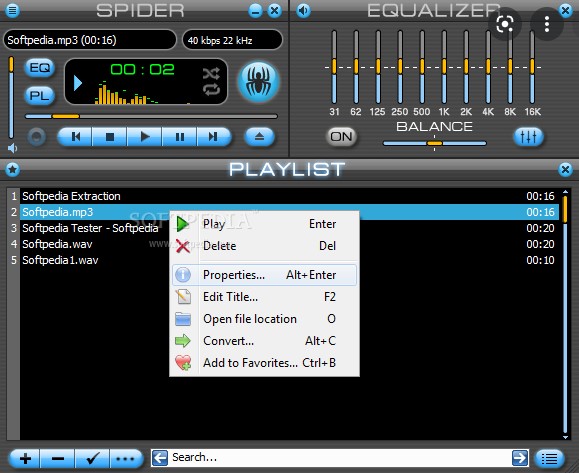Open more options ellipsis button
579x473 pixels.
(x=126, y=459)
